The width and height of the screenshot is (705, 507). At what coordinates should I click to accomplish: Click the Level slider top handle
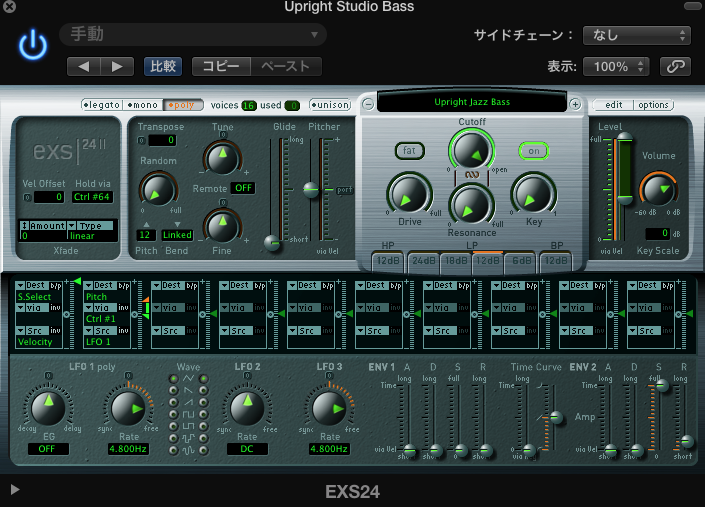point(625,138)
